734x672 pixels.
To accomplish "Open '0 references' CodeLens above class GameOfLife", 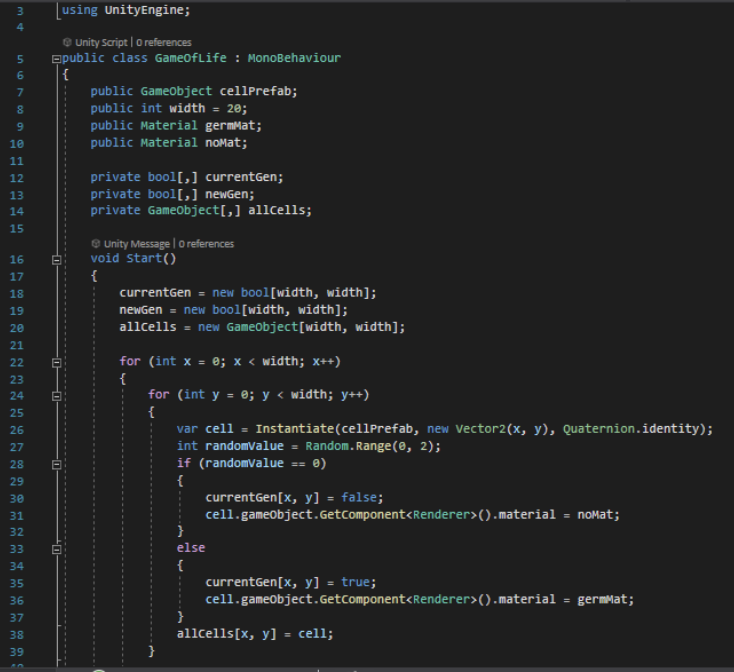I will 164,43.
